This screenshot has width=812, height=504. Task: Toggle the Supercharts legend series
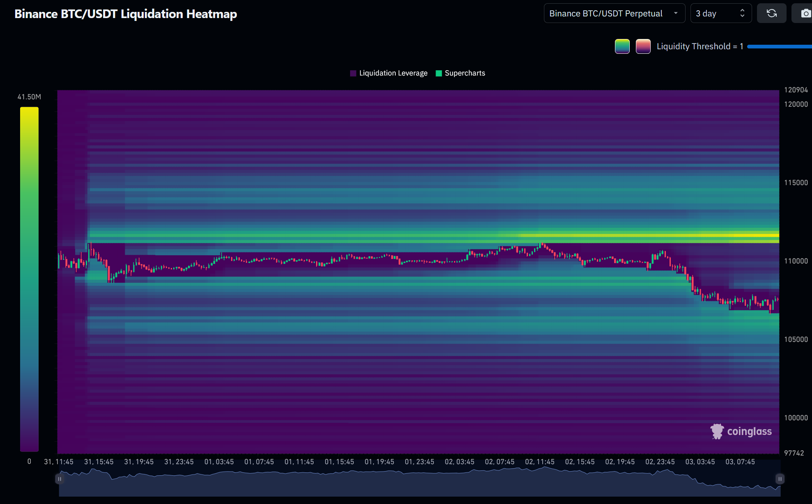coord(465,73)
